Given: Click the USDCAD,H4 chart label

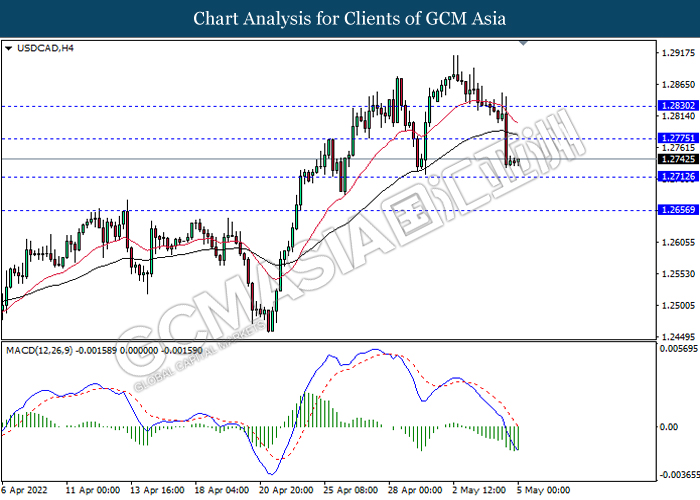Looking at the screenshot, I should pos(45,48).
